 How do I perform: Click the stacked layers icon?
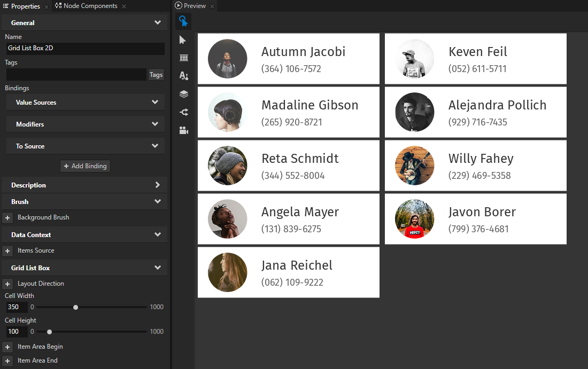tap(184, 94)
